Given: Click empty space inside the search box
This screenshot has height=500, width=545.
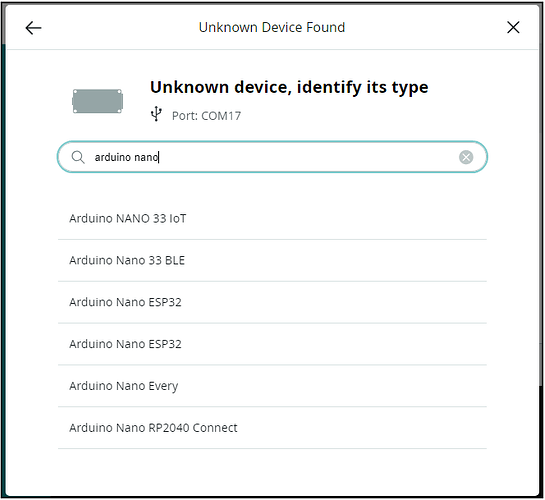Looking at the screenshot, I should [x=306, y=157].
